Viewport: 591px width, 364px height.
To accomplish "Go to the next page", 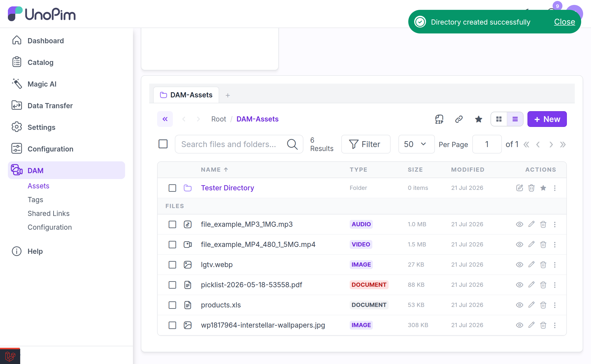I will 551,144.
